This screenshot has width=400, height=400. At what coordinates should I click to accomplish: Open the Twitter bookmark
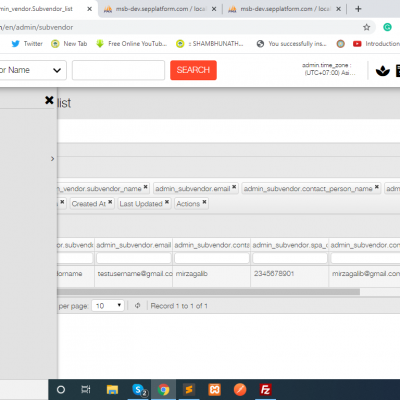click(x=27, y=44)
